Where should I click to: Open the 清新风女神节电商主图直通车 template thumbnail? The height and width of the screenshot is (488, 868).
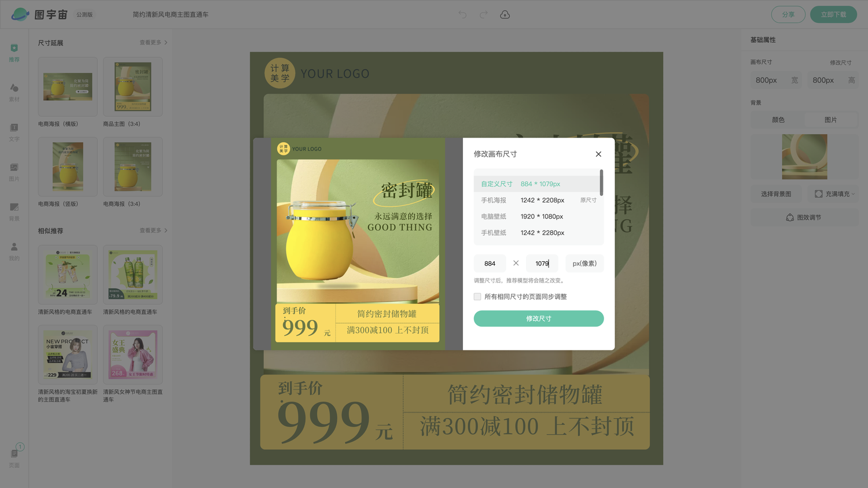pyautogui.click(x=133, y=354)
